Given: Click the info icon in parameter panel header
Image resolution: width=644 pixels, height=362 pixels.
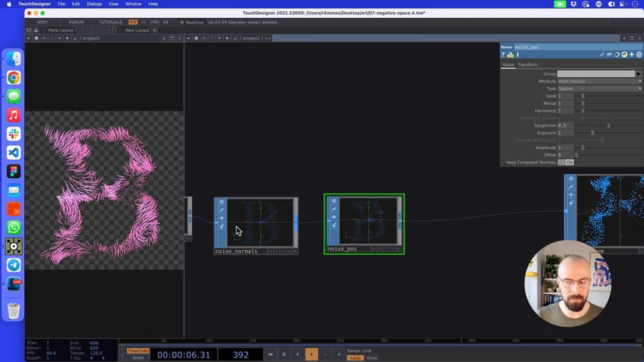Looking at the screenshot, I should tap(517, 54).
